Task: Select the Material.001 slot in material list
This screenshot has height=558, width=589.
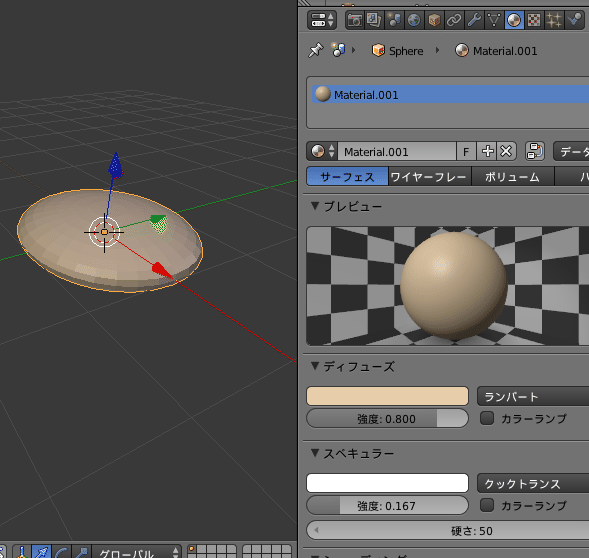Action: [450, 94]
